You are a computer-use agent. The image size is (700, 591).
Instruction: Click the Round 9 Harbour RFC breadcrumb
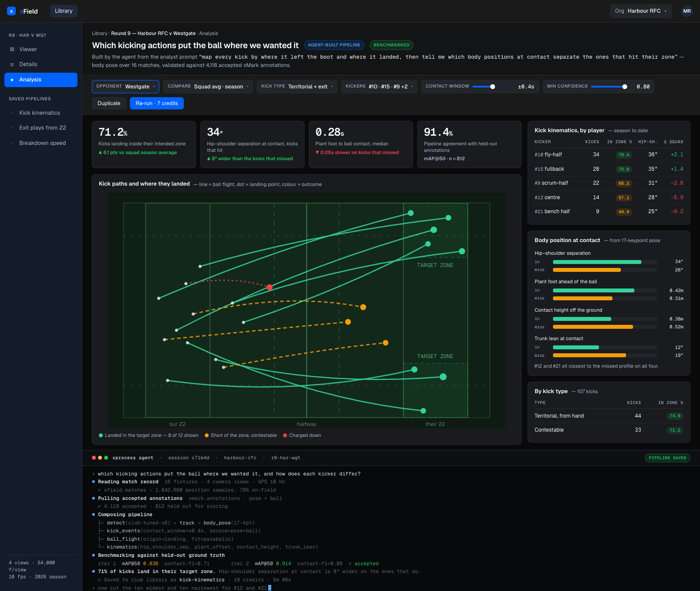153,34
